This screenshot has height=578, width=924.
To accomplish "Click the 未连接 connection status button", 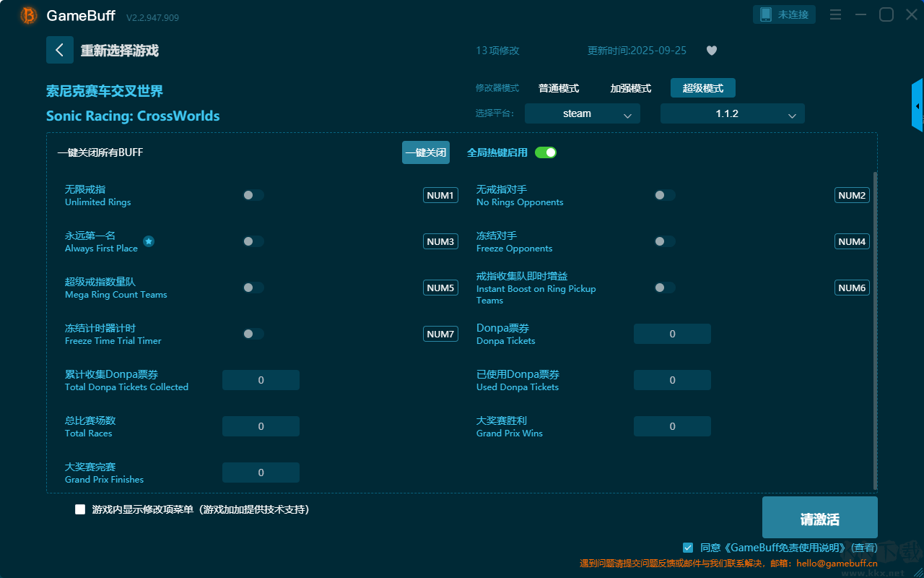I will pyautogui.click(x=785, y=14).
